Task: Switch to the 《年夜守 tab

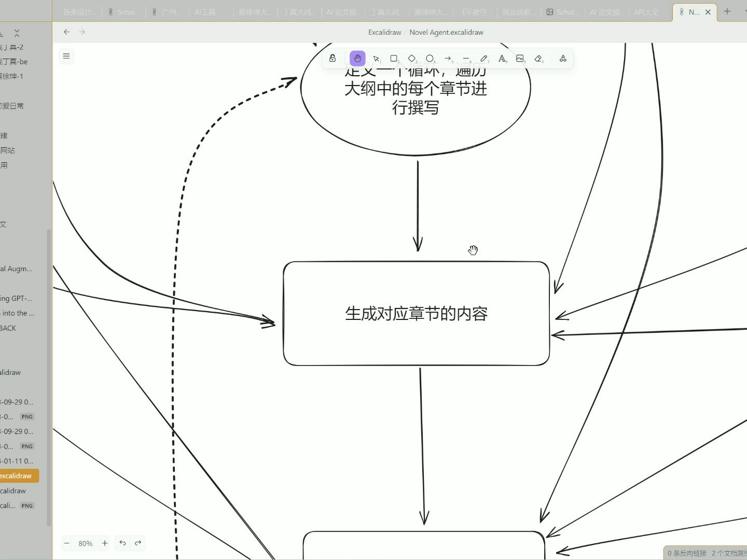Action: click(x=476, y=12)
